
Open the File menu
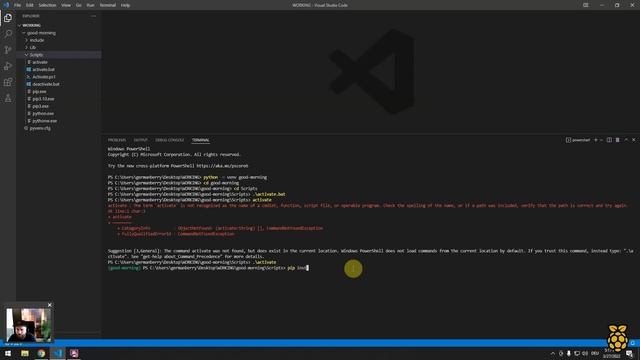click(x=17, y=5)
